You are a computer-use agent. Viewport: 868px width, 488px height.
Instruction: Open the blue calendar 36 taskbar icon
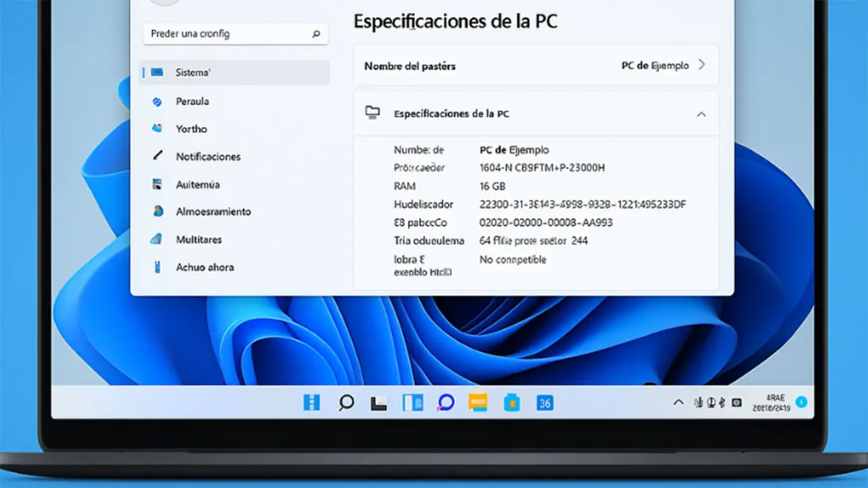[545, 403]
